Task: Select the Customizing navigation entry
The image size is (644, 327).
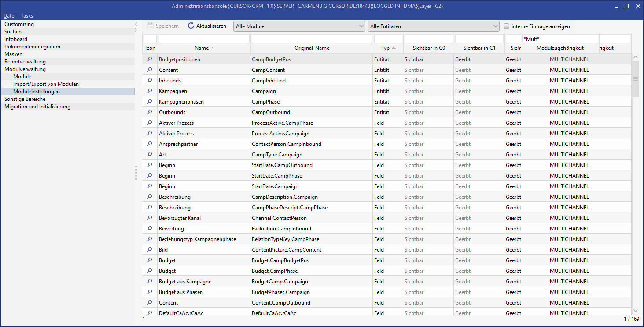Action: 19,24
